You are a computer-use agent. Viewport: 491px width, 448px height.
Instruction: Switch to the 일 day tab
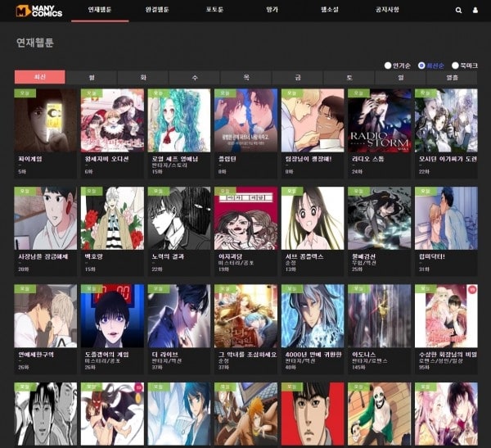(x=401, y=78)
